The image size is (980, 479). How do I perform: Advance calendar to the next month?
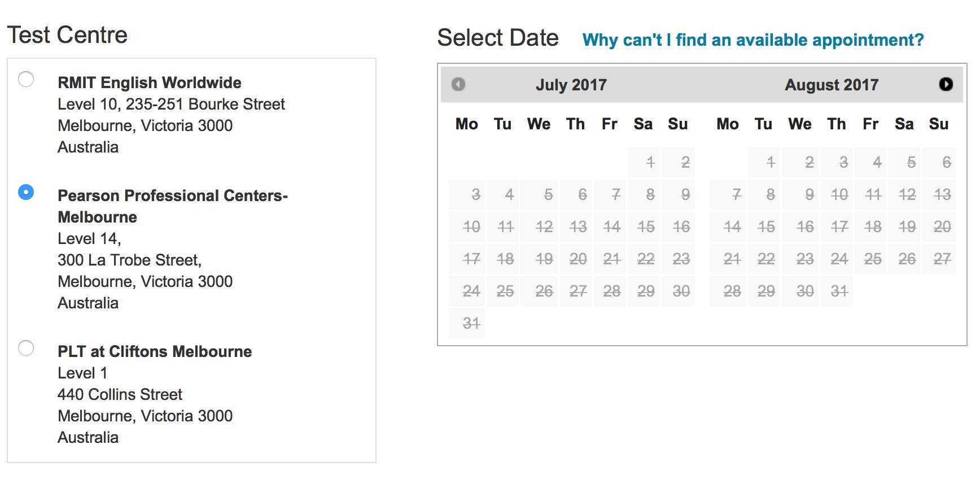[946, 84]
